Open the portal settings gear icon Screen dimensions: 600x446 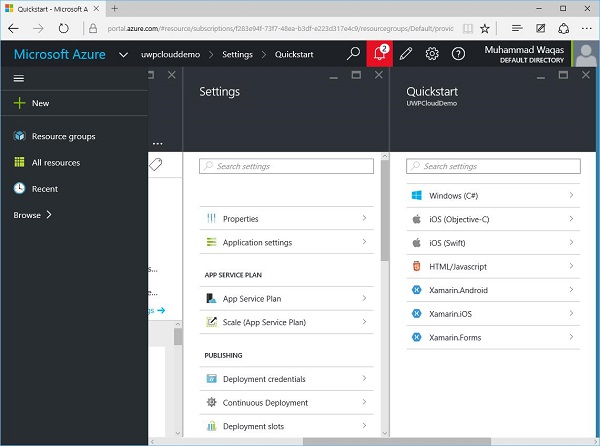click(x=432, y=54)
